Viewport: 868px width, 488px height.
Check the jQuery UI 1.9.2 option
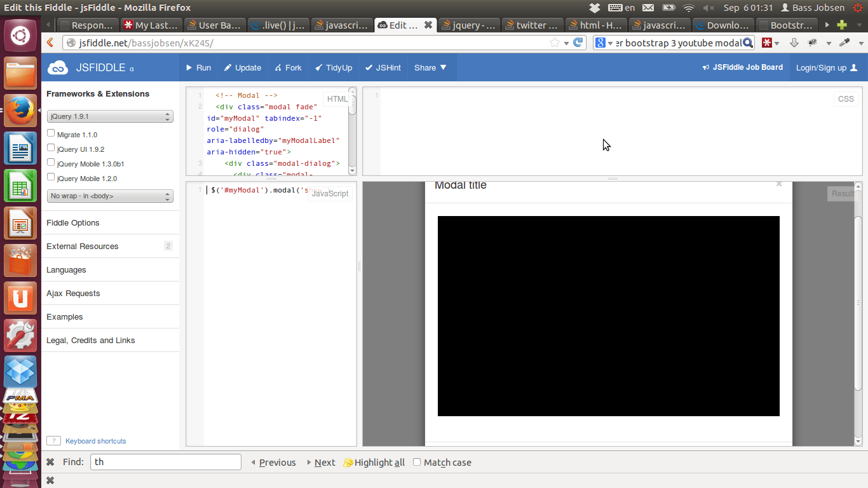click(51, 148)
